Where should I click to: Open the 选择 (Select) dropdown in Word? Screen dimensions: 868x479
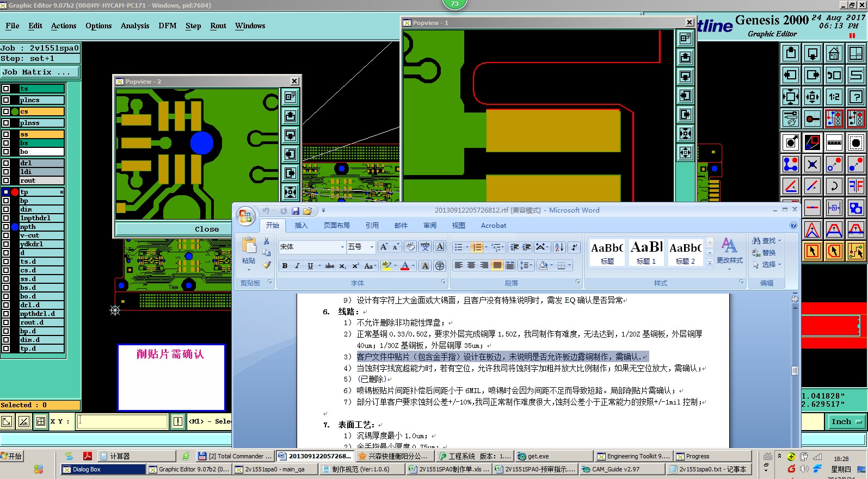[x=767, y=265]
